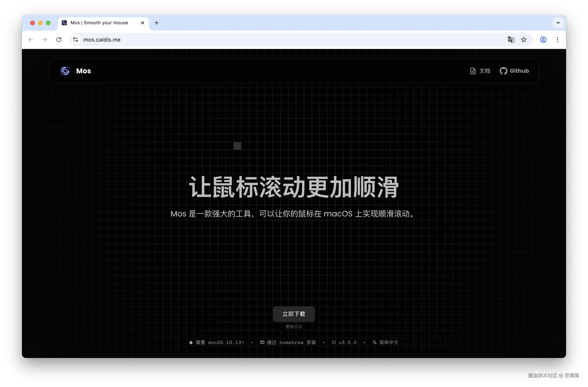
Task: Click inside the address bar showing mos.caldis.me
Action: tap(102, 40)
